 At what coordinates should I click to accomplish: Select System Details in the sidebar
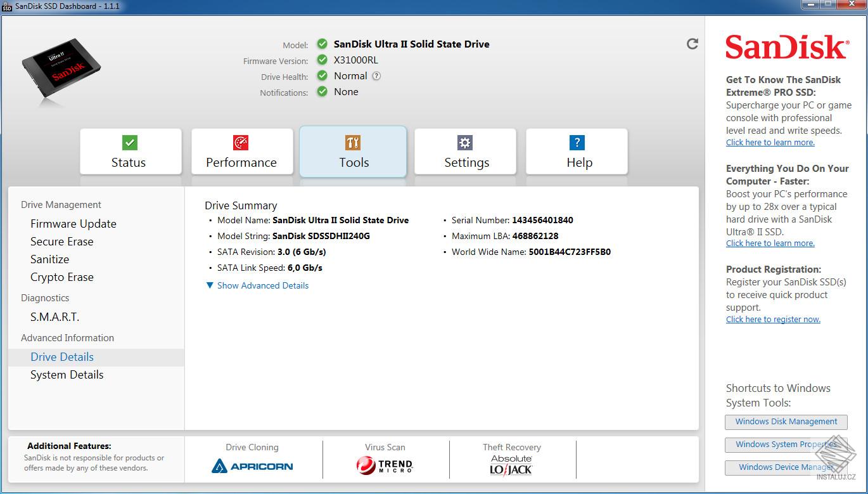click(x=67, y=375)
